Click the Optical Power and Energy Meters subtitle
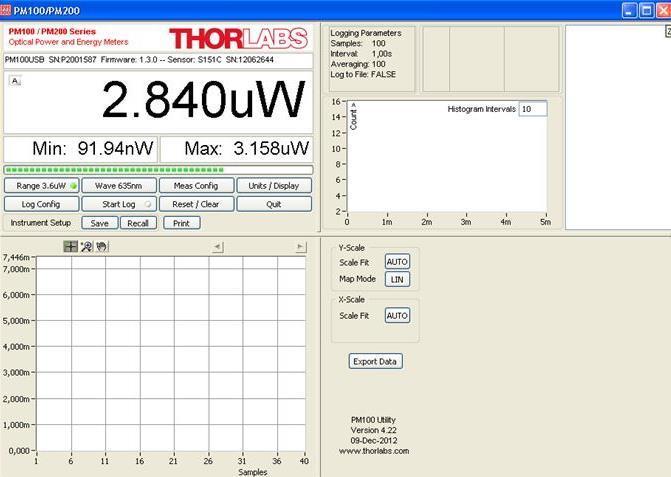The height and width of the screenshot is (477, 671). (x=68, y=42)
